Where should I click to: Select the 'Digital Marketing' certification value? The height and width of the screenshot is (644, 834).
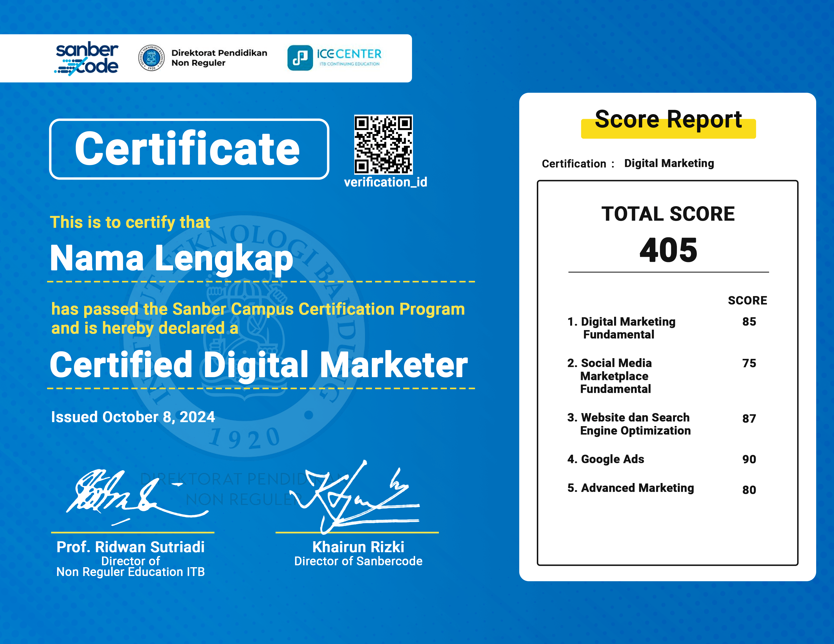pyautogui.click(x=669, y=163)
